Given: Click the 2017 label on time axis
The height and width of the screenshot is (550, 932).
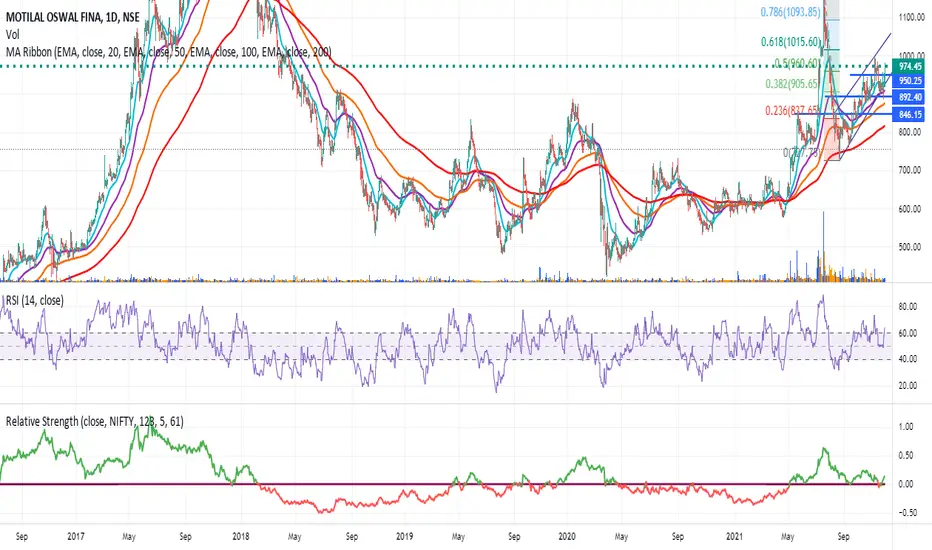Looking at the screenshot, I should tap(75, 536).
